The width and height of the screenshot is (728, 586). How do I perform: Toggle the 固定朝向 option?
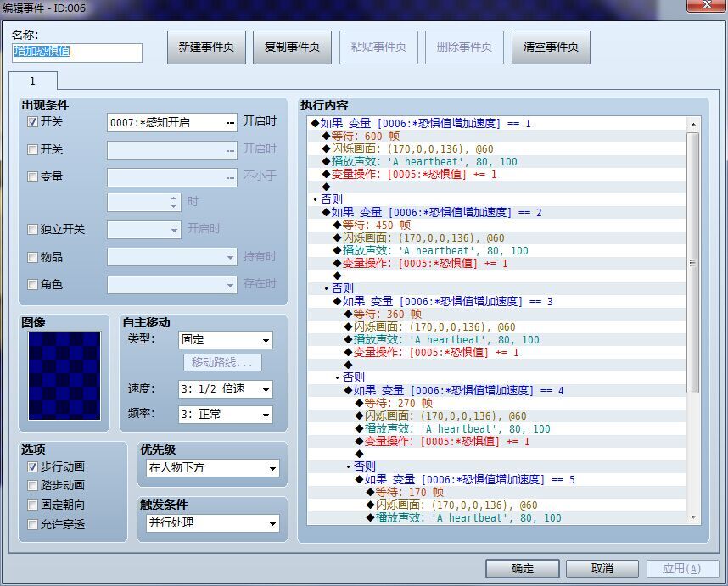32,505
